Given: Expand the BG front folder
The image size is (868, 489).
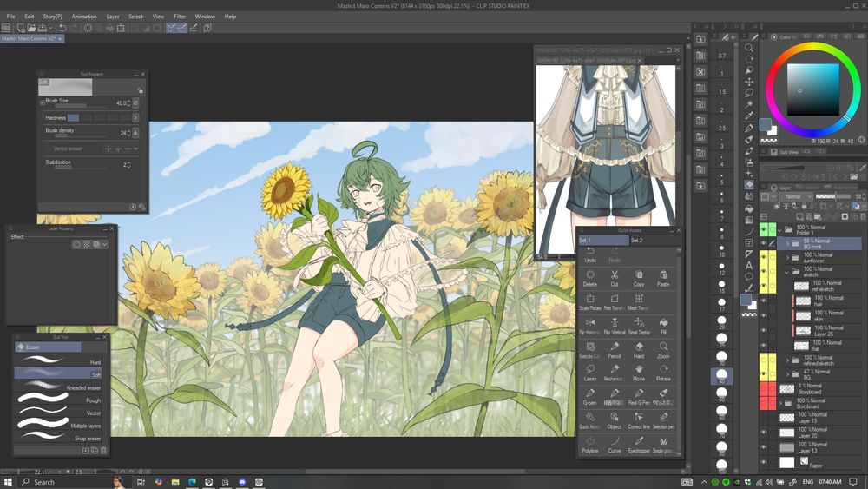Looking at the screenshot, I should pos(787,243).
